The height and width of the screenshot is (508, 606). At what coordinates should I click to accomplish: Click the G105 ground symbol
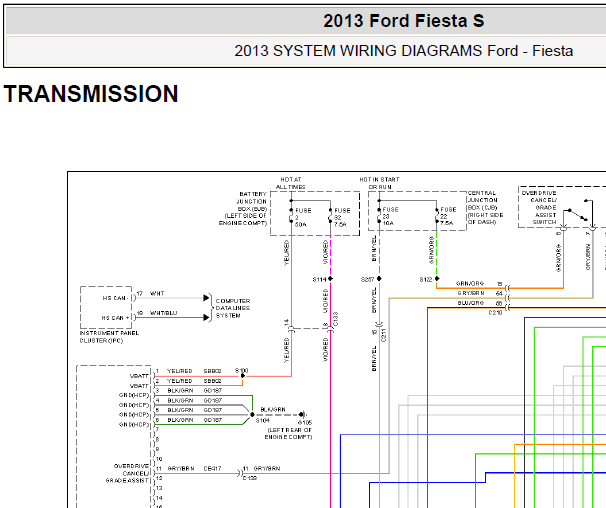(303, 415)
